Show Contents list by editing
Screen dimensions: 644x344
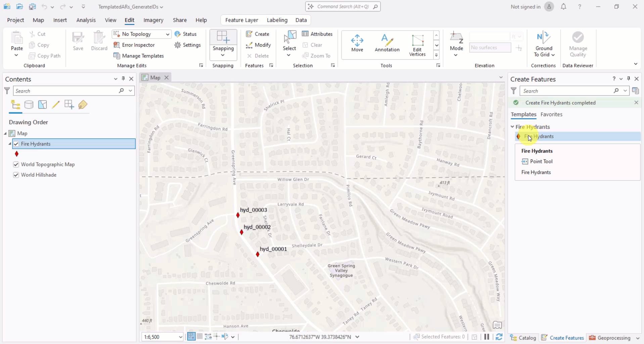pos(56,105)
